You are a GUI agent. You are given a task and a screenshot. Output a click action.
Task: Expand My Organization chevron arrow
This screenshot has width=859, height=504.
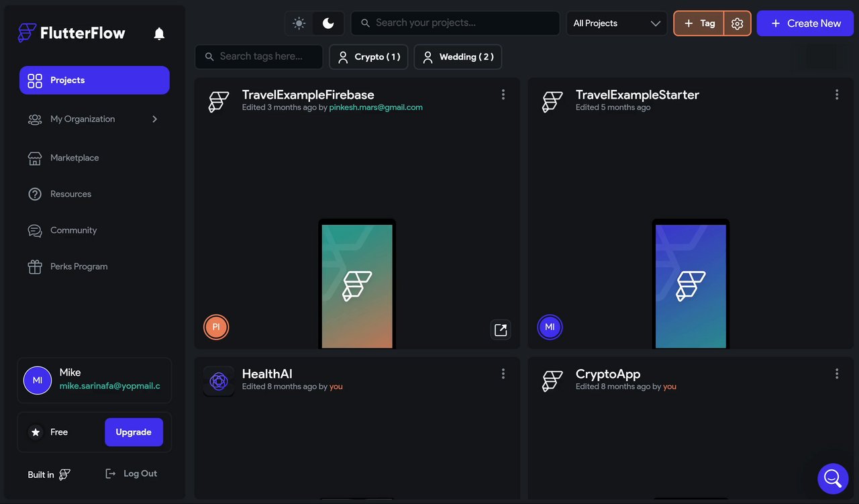(154, 119)
